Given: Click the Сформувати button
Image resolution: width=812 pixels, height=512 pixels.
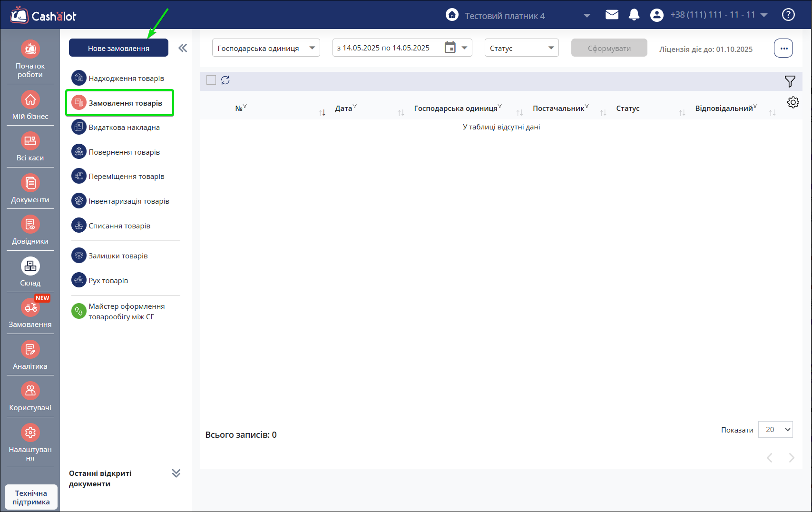Looking at the screenshot, I should (x=609, y=48).
